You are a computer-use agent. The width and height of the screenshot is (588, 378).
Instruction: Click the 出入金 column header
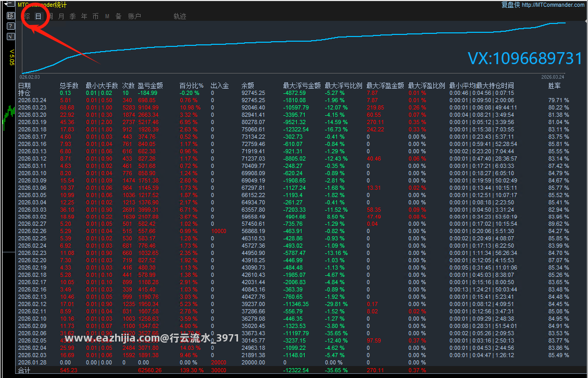pyautogui.click(x=220, y=86)
